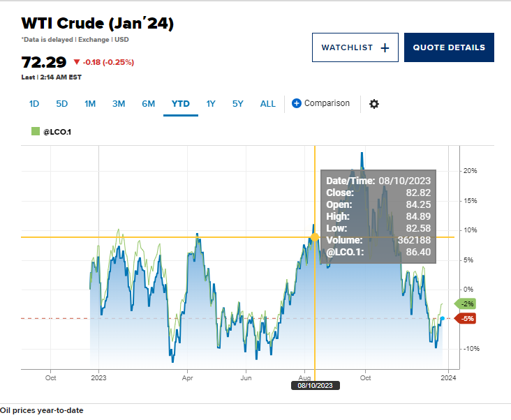Switch to 3M time range

(x=119, y=104)
